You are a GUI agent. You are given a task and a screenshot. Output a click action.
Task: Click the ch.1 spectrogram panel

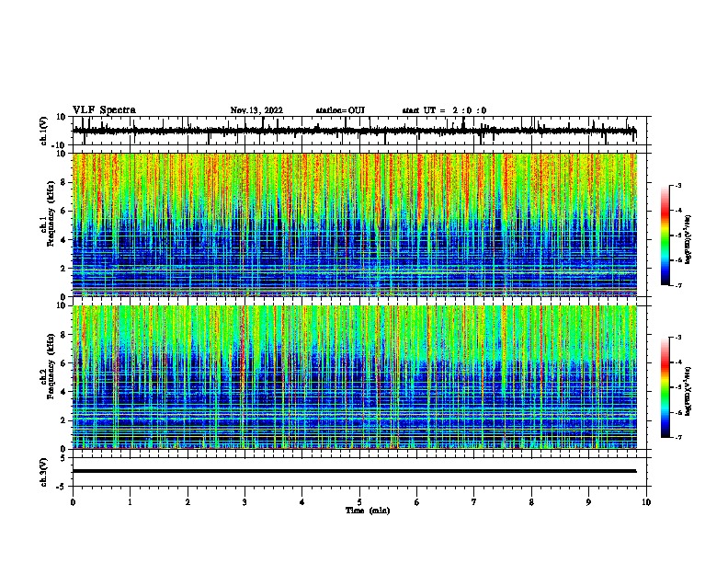coord(354,224)
